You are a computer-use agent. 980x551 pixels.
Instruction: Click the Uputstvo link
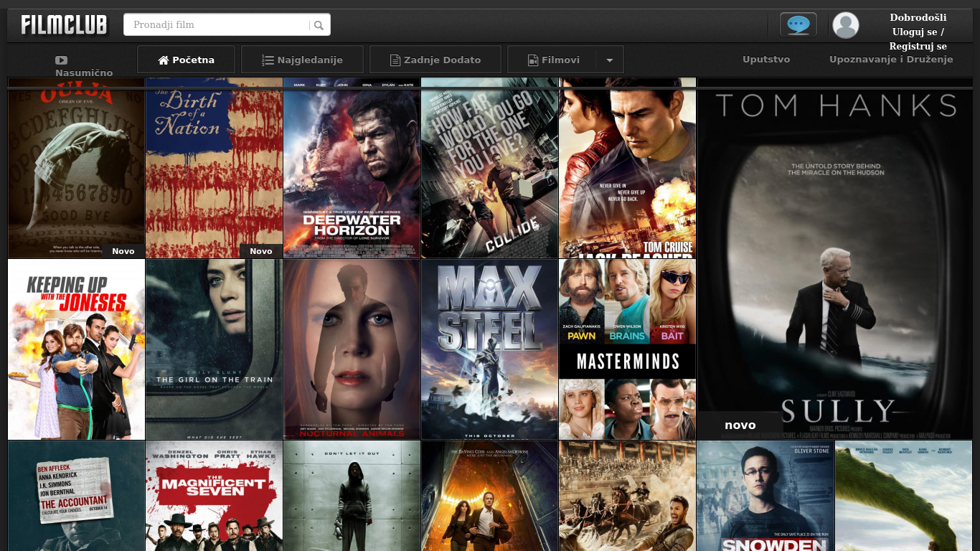pos(766,60)
